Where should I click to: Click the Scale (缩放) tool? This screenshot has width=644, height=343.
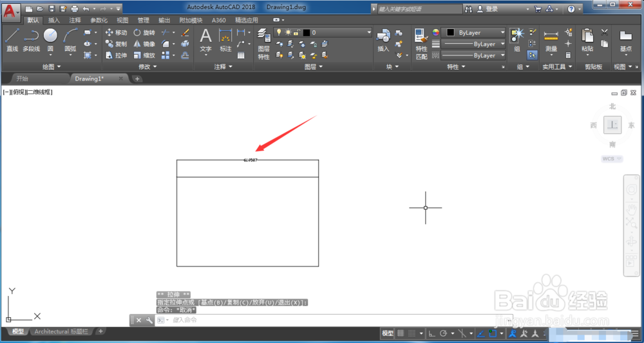[144, 55]
